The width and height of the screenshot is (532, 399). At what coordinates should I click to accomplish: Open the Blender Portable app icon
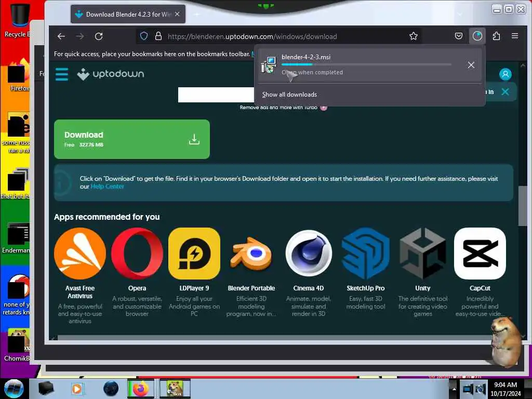[x=251, y=254]
